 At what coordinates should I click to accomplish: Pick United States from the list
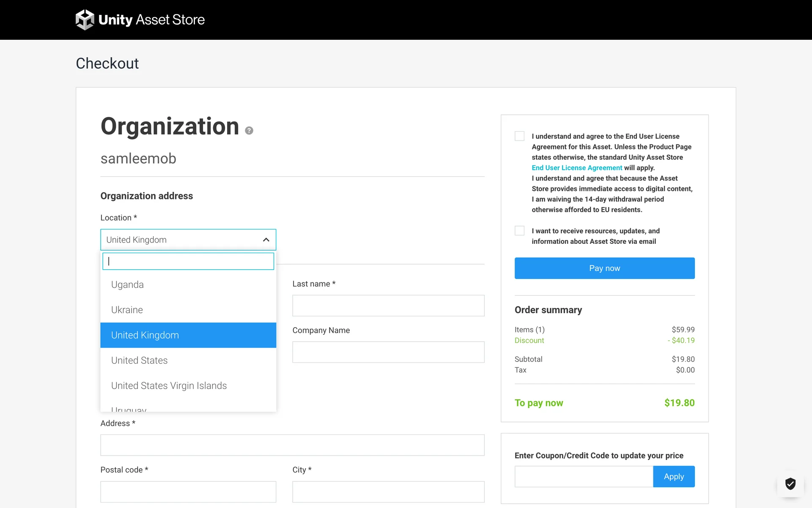point(139,360)
